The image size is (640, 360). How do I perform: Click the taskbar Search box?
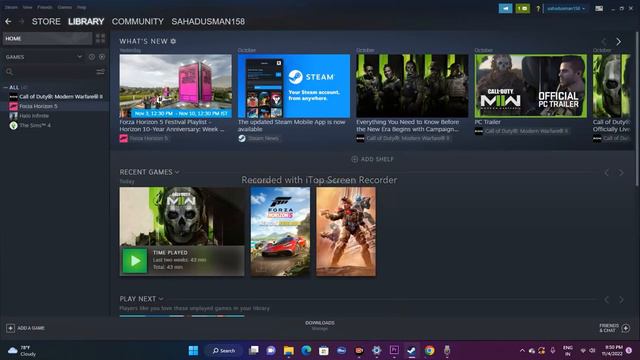pyautogui.click(x=224, y=350)
